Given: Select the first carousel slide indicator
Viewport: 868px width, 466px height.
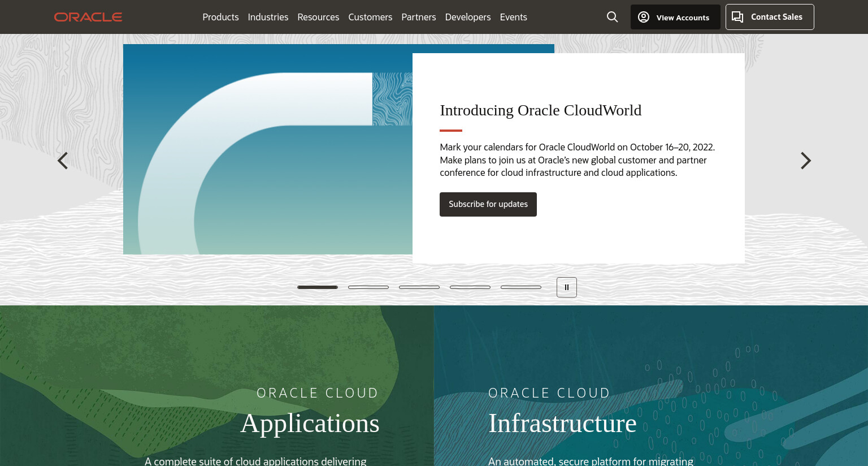Looking at the screenshot, I should pyautogui.click(x=318, y=287).
